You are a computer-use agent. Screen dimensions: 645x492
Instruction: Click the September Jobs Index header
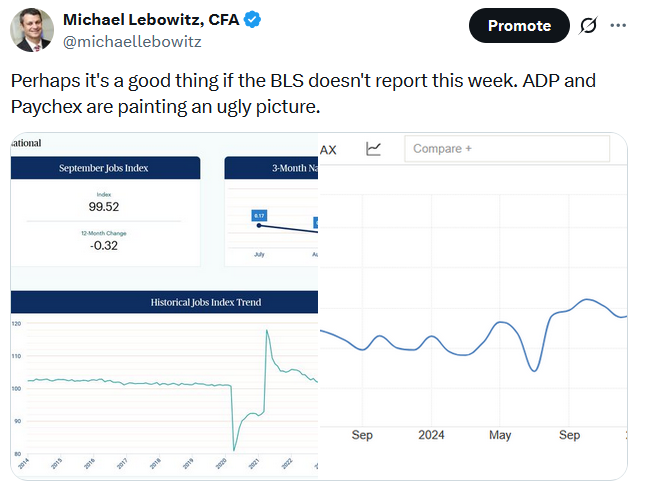coord(104,168)
